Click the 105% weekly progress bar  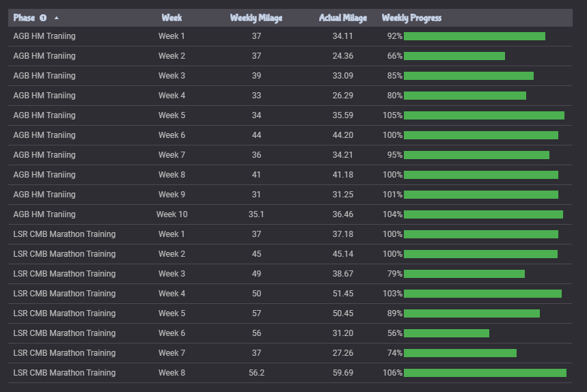pos(484,115)
